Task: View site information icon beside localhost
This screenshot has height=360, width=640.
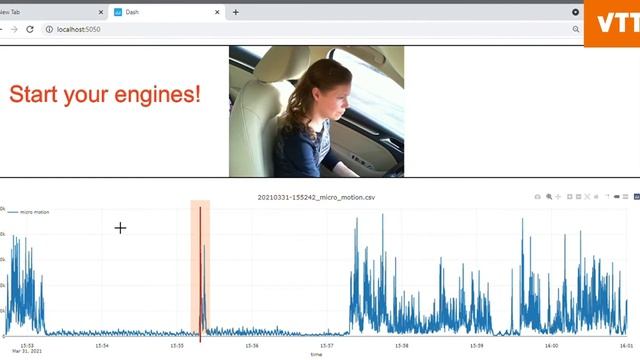Action: [49, 29]
